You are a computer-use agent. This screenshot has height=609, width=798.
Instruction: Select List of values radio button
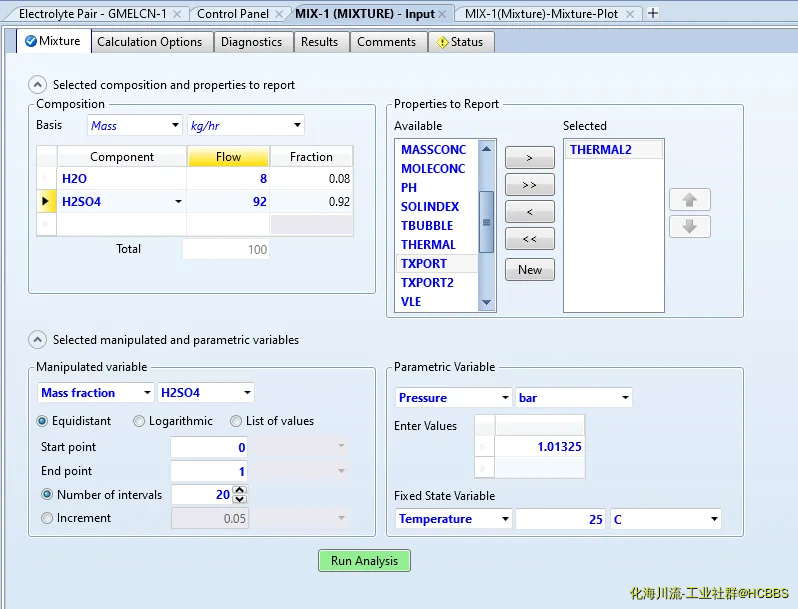pyautogui.click(x=236, y=421)
